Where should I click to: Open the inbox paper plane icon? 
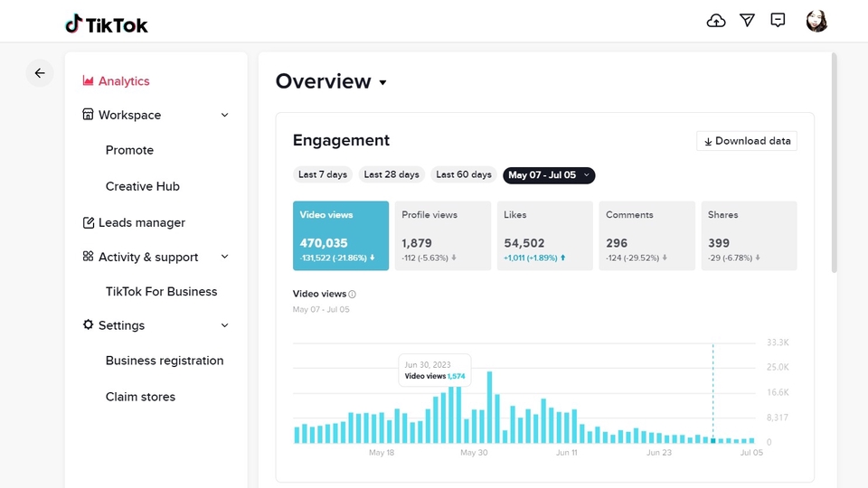click(748, 21)
